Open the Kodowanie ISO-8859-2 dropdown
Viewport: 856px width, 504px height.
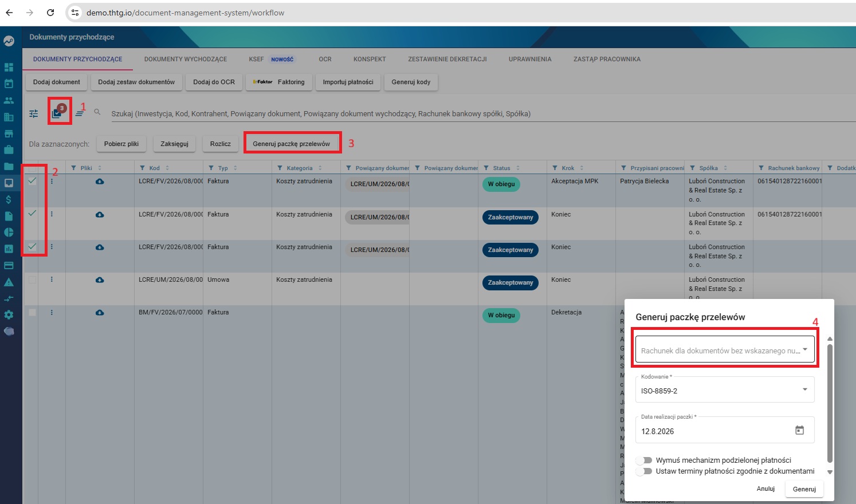click(725, 389)
